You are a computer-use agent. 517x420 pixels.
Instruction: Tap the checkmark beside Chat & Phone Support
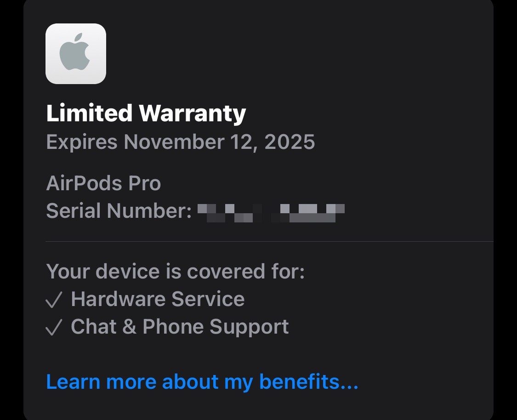(54, 327)
